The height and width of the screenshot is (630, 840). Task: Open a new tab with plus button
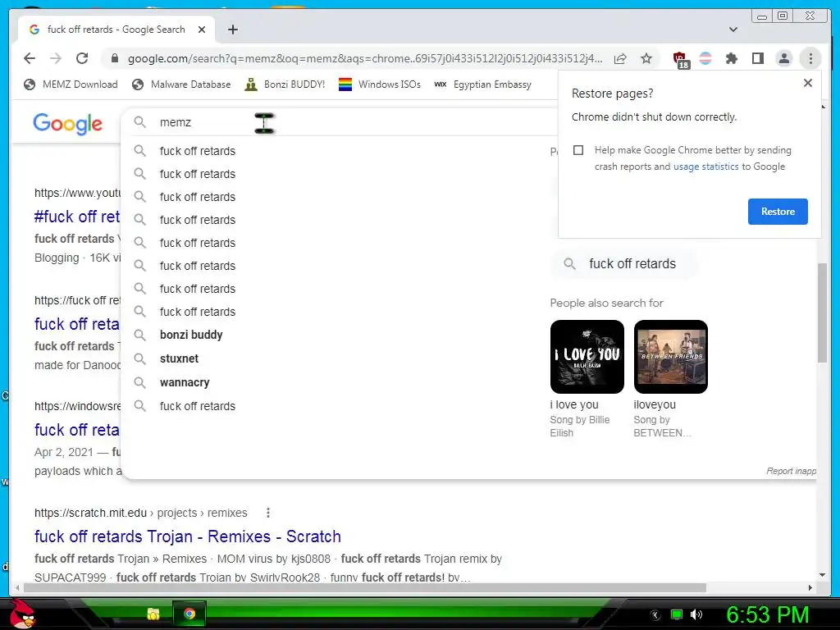(232, 30)
